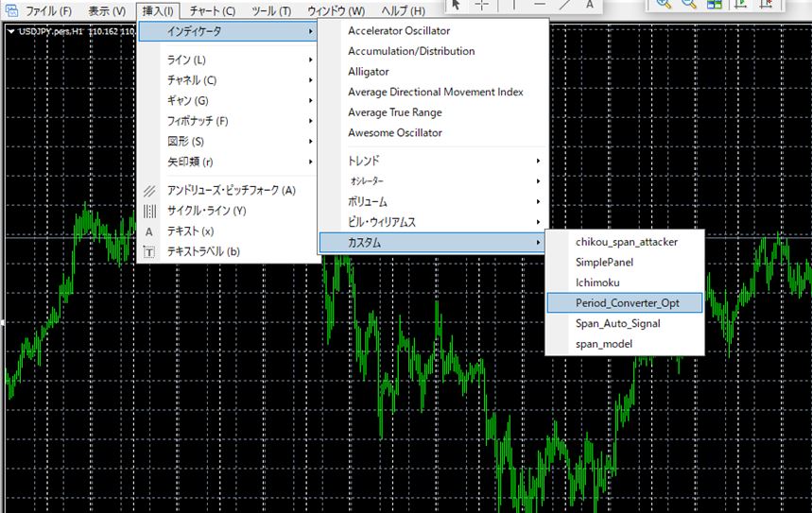Click the zoom in magnifier icon
Screen dimensions: 812x513
(x=664, y=4)
